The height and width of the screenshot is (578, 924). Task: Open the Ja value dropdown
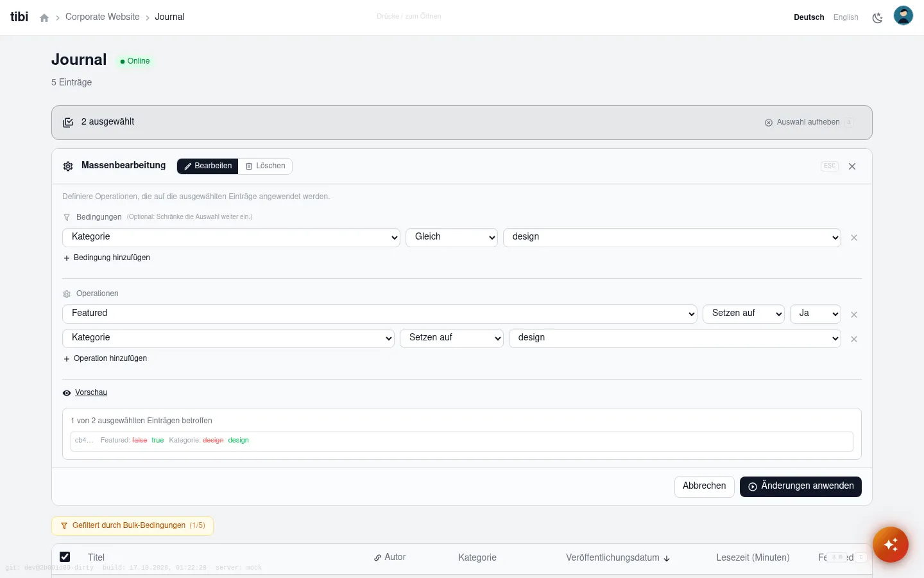pyautogui.click(x=816, y=314)
